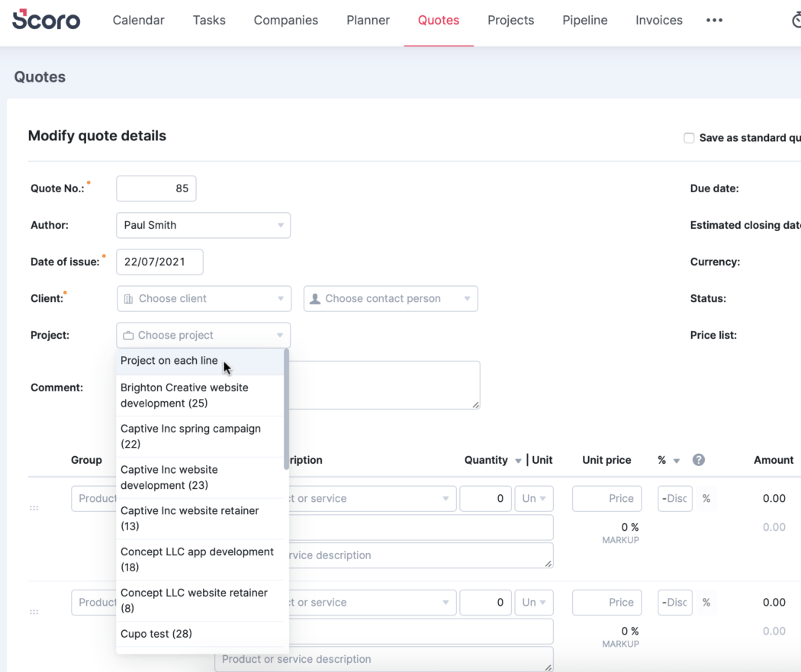Open the Pipeline tab
This screenshot has height=672, width=801.
point(585,21)
